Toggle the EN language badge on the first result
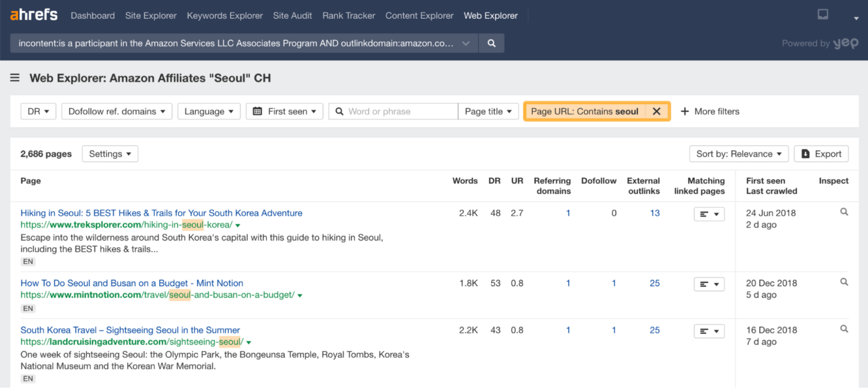 (28, 261)
